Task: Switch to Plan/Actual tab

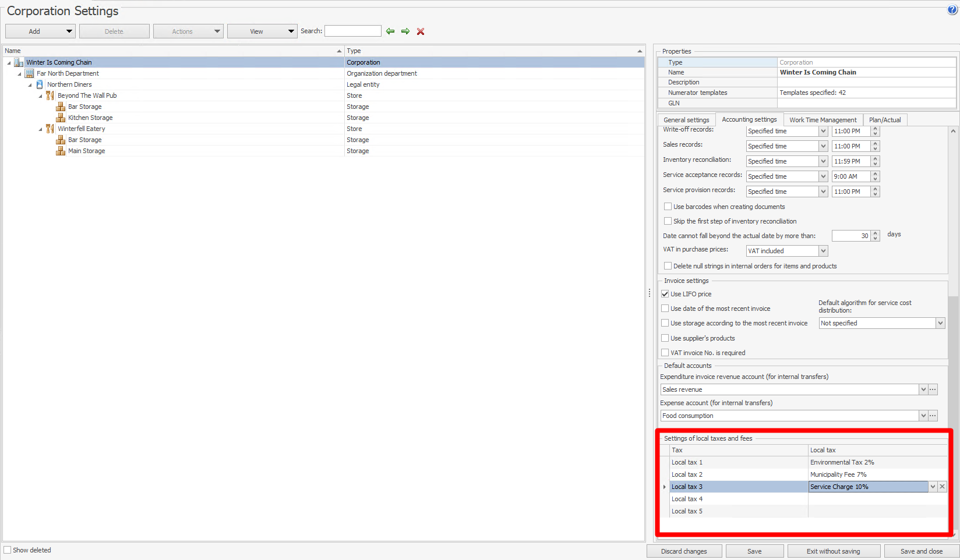Action: coord(885,120)
